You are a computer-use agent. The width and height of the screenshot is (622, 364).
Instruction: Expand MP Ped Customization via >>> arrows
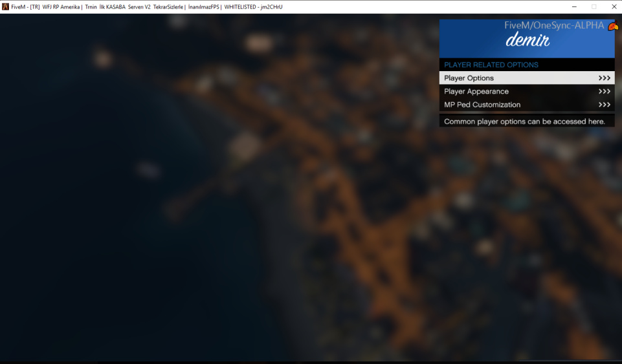[604, 105]
